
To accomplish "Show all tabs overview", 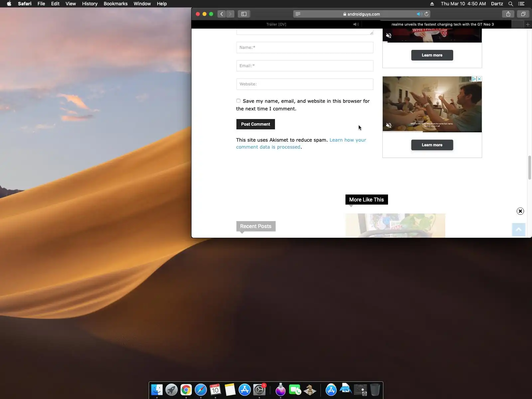I will point(523,14).
